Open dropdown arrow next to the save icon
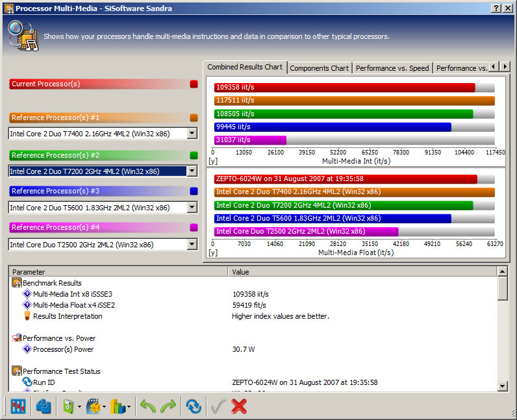Viewport: 517px width, 420px height. 79,407
